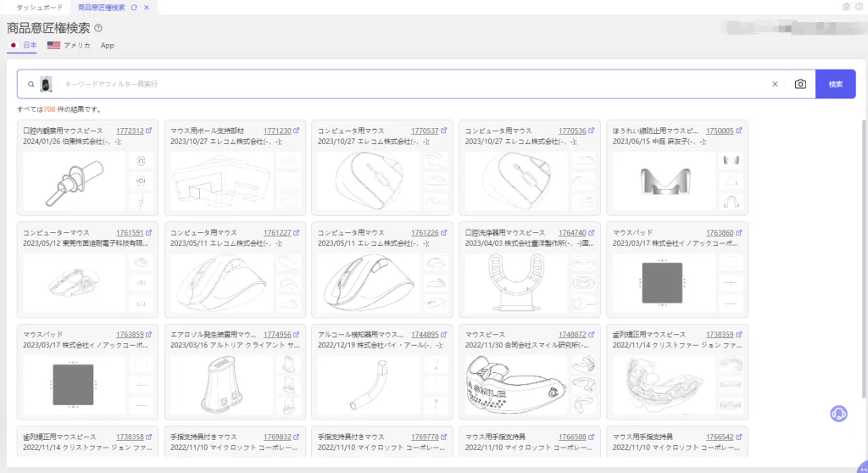Open registration number 1750005 link
Viewport: 868px width, 473px height.
[x=720, y=131]
